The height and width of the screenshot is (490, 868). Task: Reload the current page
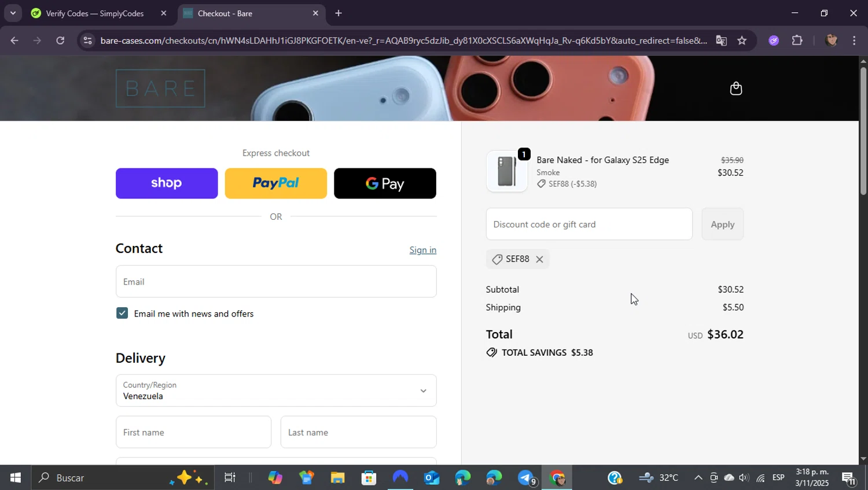click(60, 40)
